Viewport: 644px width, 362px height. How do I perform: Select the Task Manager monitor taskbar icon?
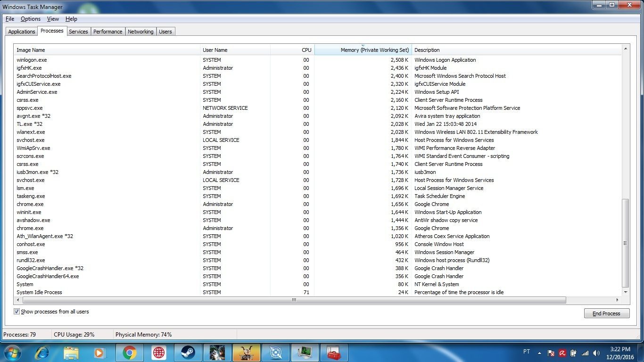tap(305, 353)
